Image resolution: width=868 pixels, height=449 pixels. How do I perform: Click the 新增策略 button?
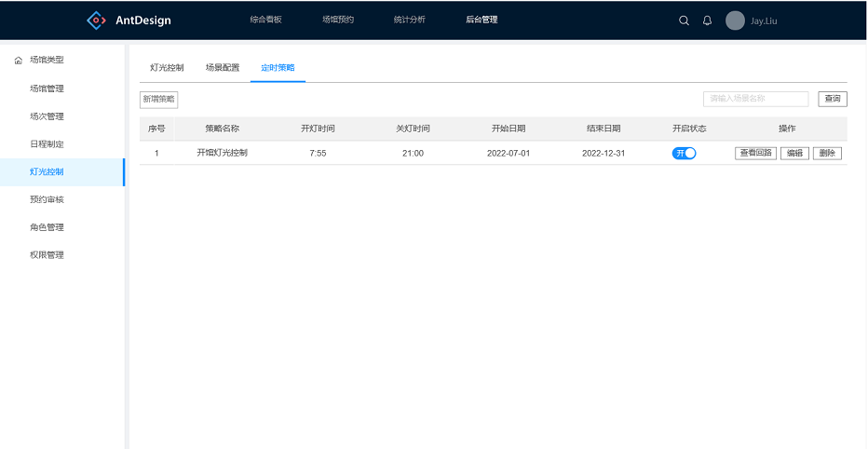[158, 99]
